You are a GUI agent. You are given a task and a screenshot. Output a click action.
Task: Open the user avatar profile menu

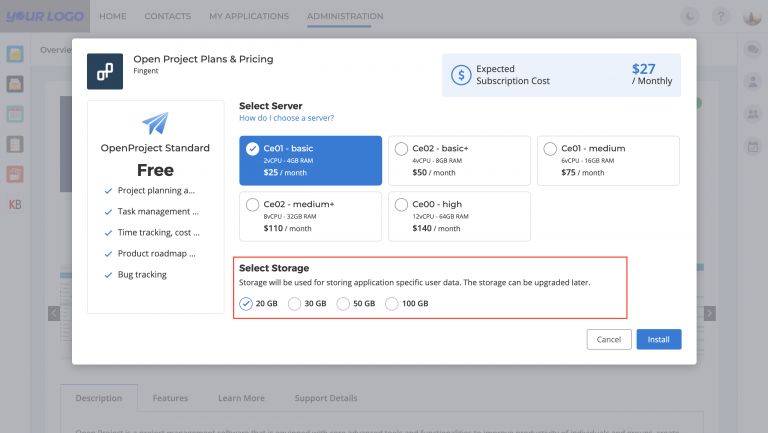click(752, 17)
